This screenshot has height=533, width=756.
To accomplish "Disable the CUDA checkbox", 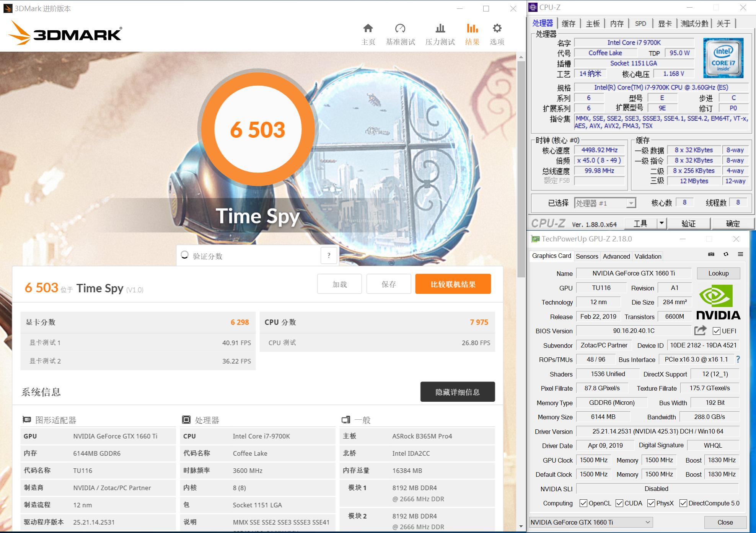I will click(619, 503).
